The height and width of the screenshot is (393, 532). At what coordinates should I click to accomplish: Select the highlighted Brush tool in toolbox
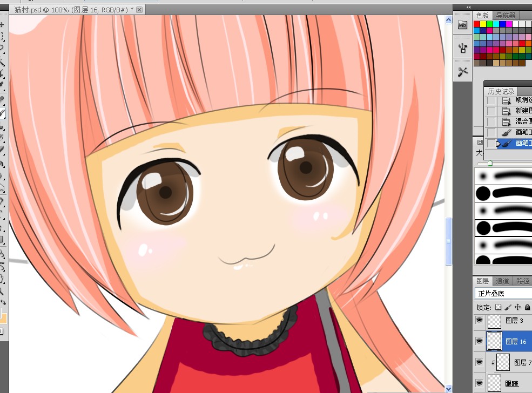tap(2, 113)
